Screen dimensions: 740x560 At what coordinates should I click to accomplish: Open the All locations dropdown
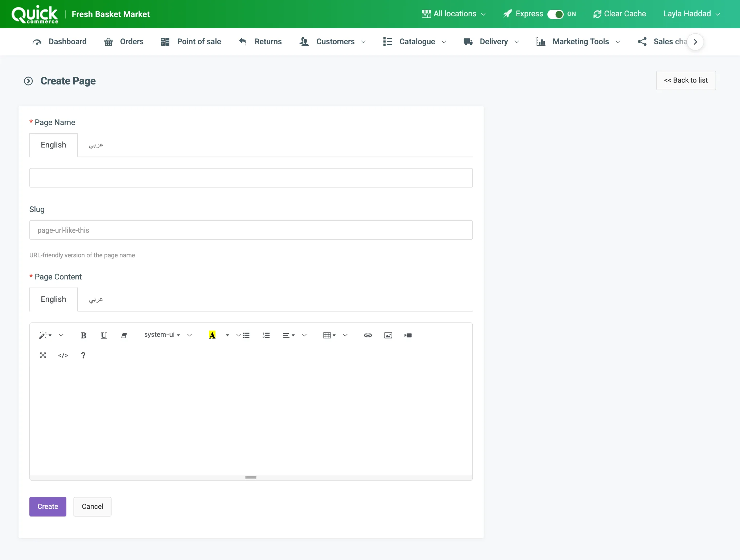point(454,14)
